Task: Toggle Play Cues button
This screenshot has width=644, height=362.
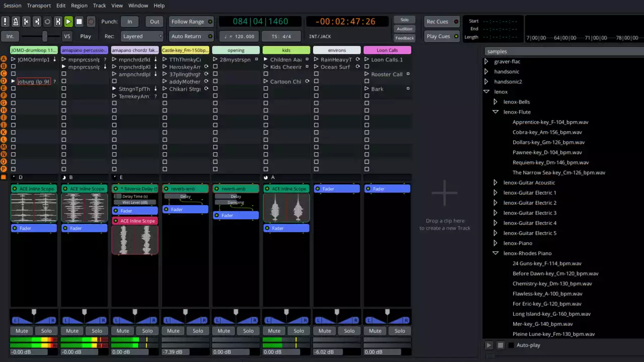Action: point(442,36)
